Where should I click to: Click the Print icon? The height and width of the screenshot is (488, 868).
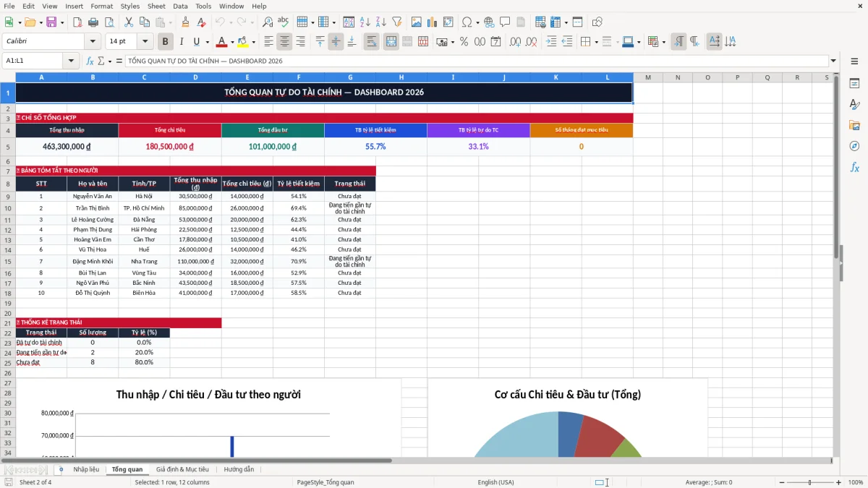[x=94, y=22]
